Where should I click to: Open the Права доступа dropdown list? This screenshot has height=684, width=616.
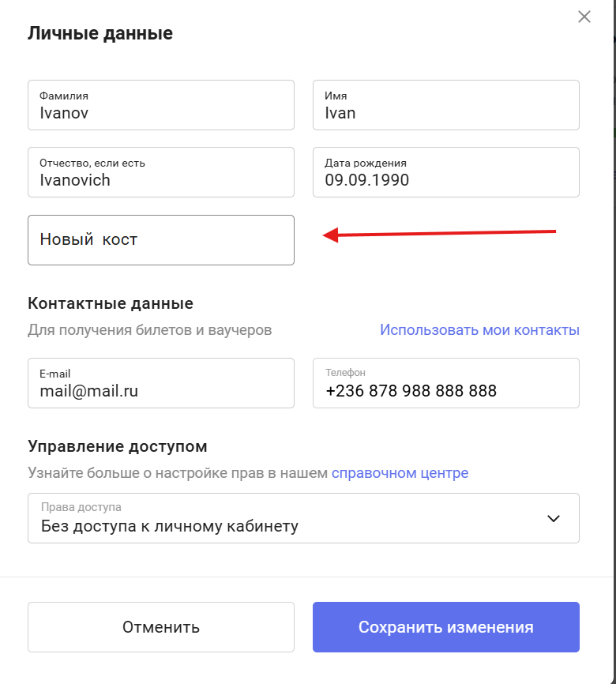click(303, 518)
